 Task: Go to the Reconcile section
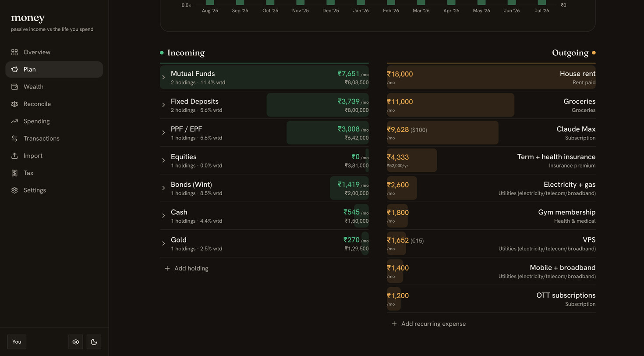[x=54, y=104]
